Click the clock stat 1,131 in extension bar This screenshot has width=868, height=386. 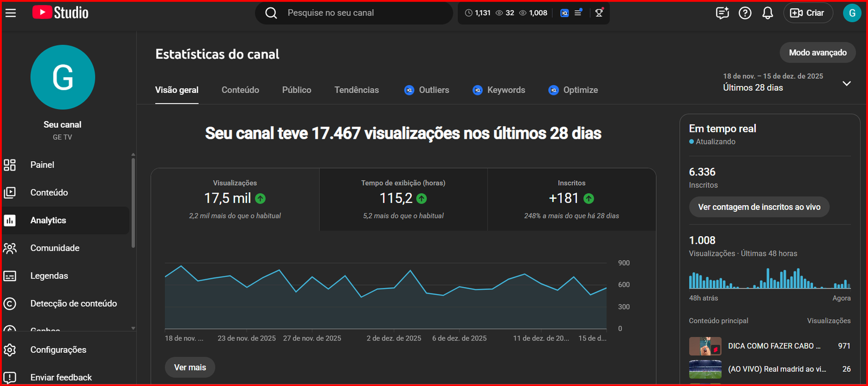coord(478,13)
